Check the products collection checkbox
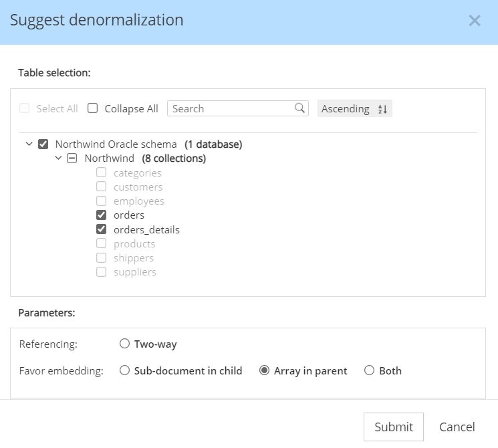This screenshot has width=498, height=448. (x=102, y=243)
